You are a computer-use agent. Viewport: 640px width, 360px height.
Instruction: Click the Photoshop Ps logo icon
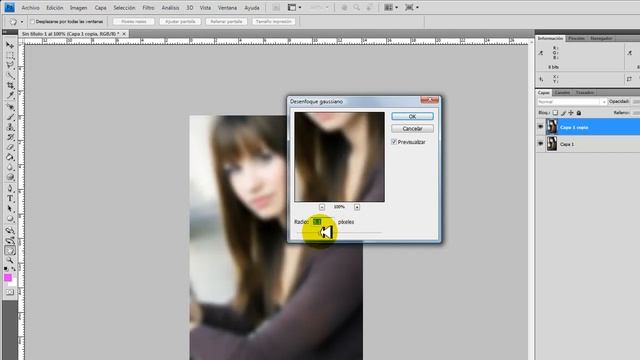(9, 7)
